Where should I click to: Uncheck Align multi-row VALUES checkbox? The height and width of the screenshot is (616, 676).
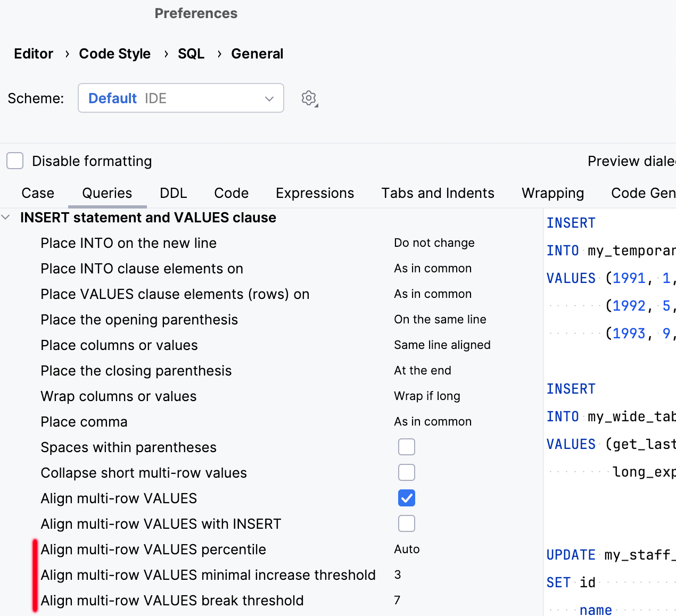tap(406, 498)
